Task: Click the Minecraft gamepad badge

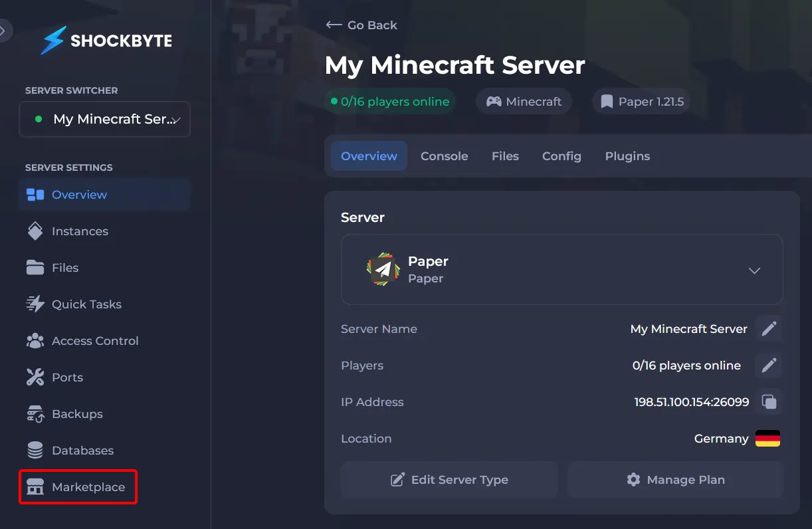Action: 524,102
